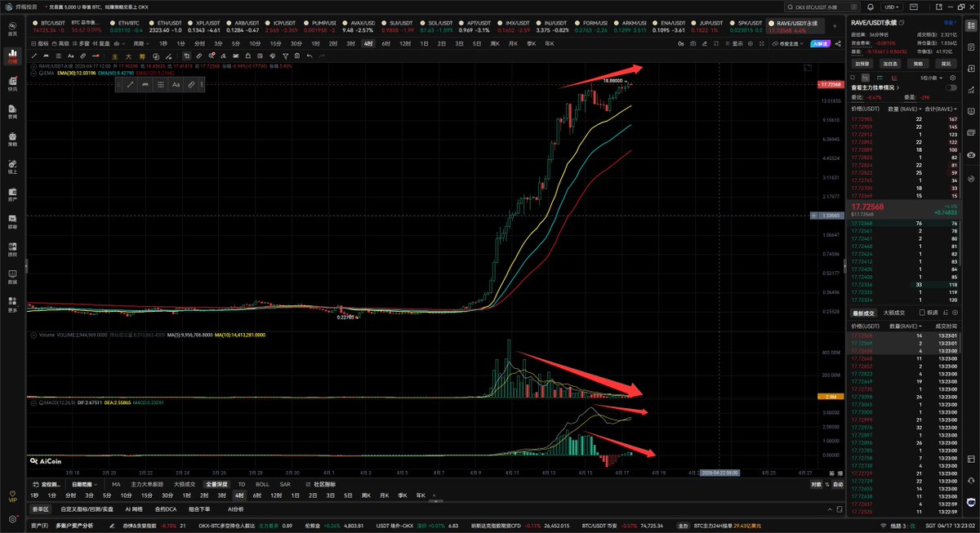
Task: Click the undo arrow in drawing toolbar
Action: pyautogui.click(x=310, y=56)
